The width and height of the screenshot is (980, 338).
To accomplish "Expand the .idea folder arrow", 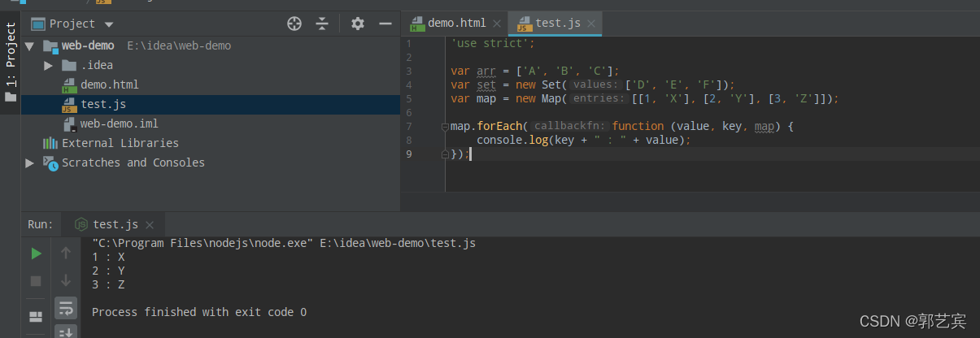I will 49,65.
